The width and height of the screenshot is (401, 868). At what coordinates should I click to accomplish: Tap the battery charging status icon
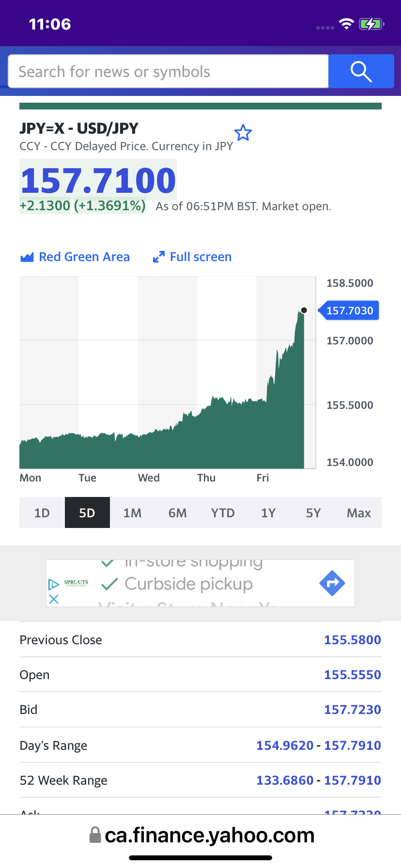371,24
